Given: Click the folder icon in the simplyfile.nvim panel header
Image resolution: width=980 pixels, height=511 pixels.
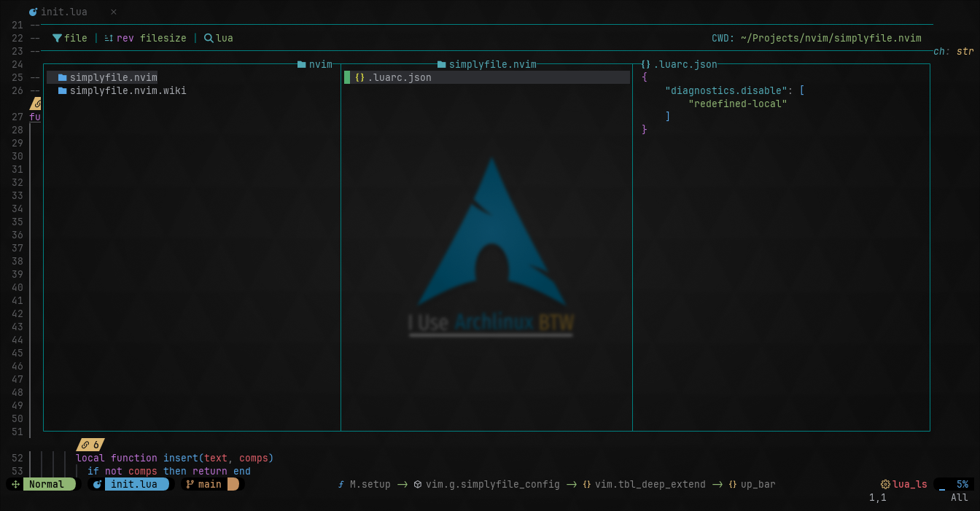Looking at the screenshot, I should click(442, 64).
